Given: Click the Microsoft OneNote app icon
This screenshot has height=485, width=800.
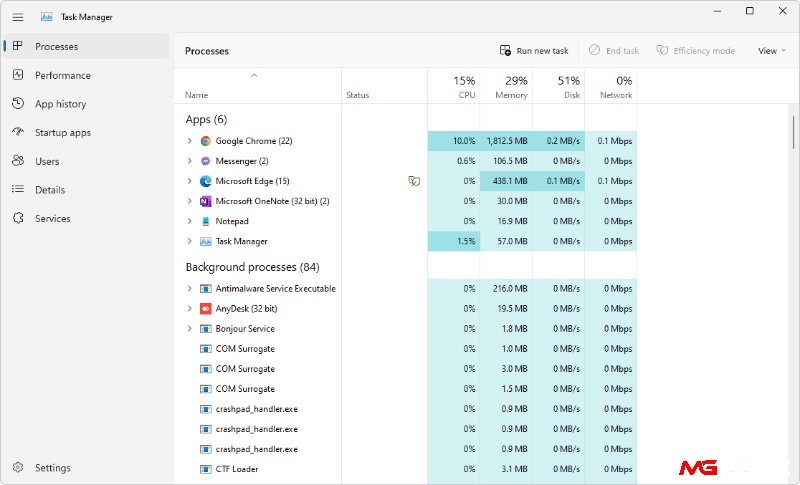Looking at the screenshot, I should [x=205, y=201].
